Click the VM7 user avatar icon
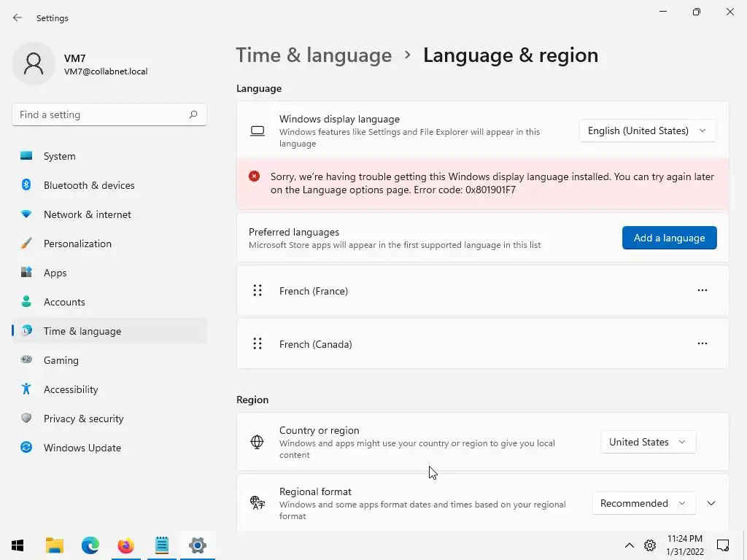747x560 pixels. 34,63
